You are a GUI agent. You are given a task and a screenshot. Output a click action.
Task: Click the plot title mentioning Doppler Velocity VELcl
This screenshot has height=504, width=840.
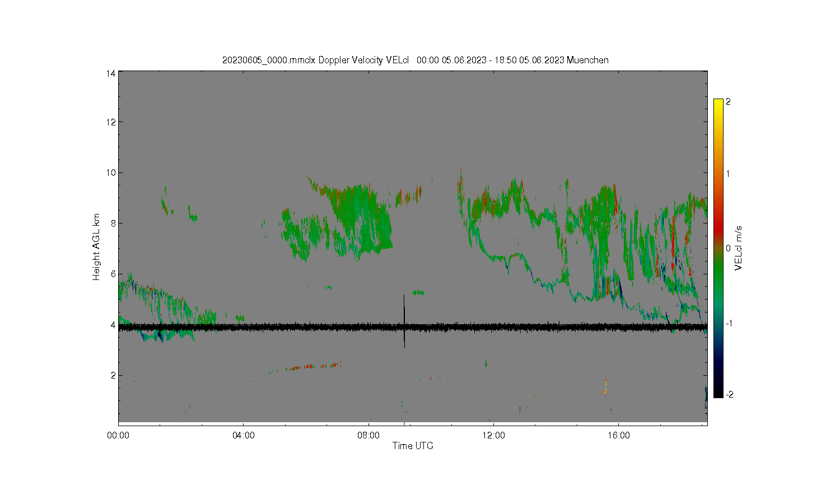pyautogui.click(x=415, y=60)
